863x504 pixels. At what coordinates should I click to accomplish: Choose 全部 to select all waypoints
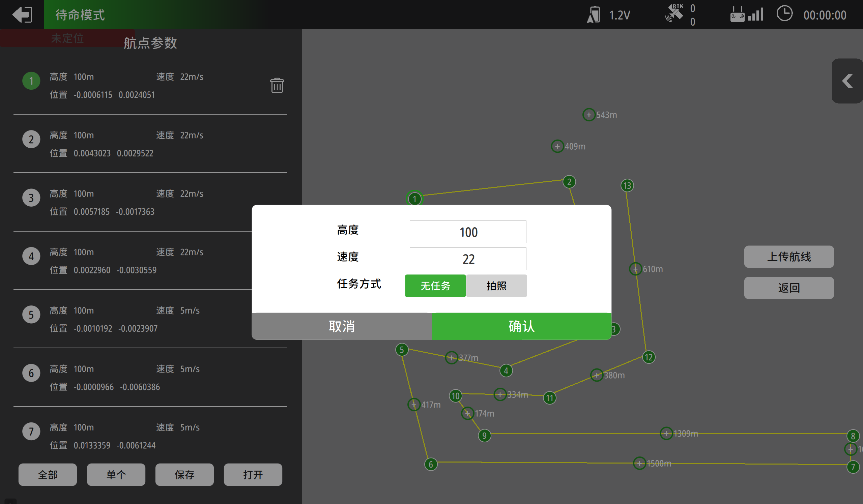48,475
